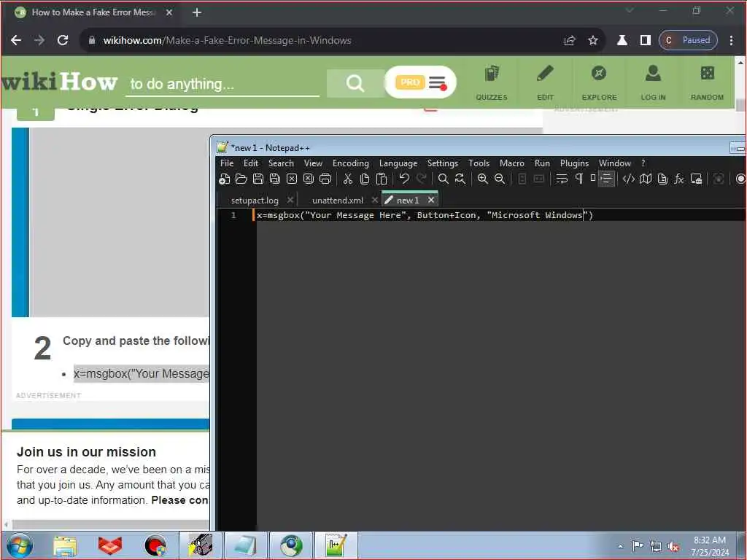
Task: Zoom out on the editor text
Action: pyautogui.click(x=499, y=179)
